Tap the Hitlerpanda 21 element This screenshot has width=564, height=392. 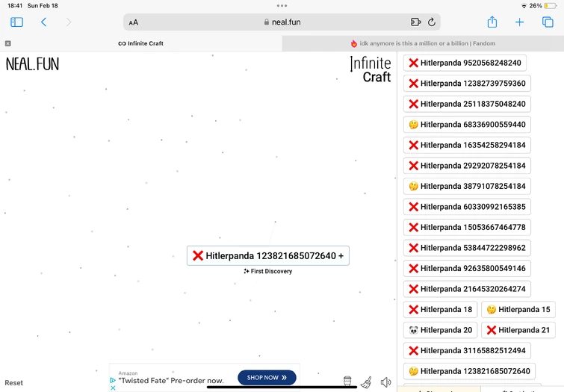[518, 330]
